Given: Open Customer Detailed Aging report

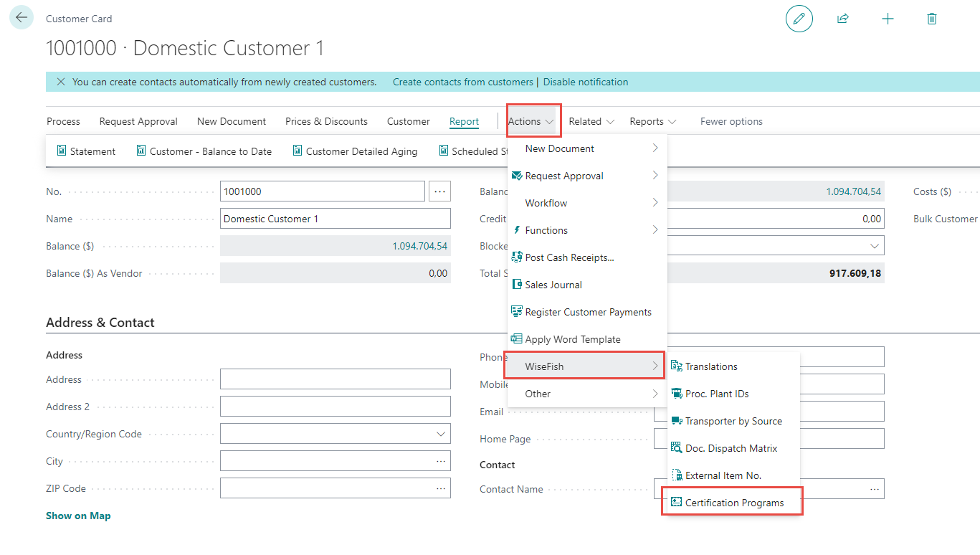Looking at the screenshot, I should pyautogui.click(x=355, y=151).
